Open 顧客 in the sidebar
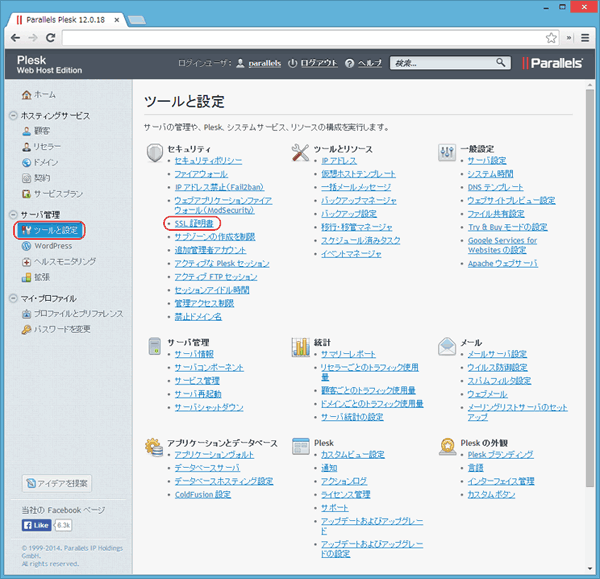 click(x=41, y=131)
